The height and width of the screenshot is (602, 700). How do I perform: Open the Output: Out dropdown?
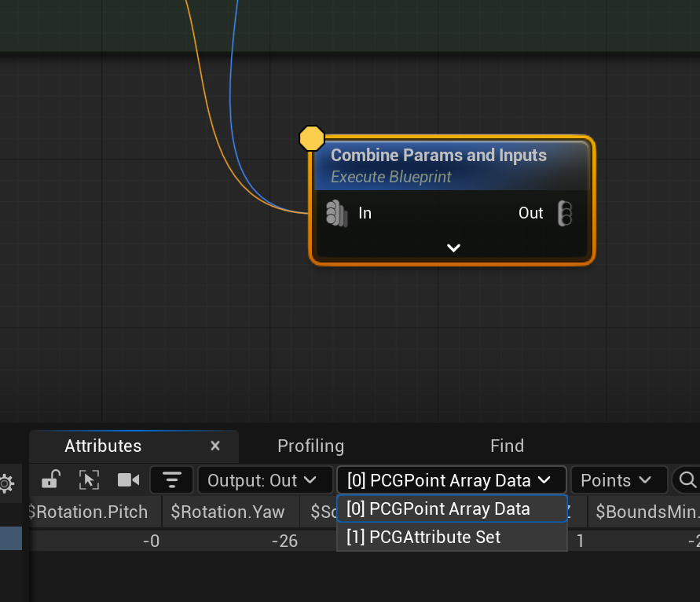click(x=262, y=480)
